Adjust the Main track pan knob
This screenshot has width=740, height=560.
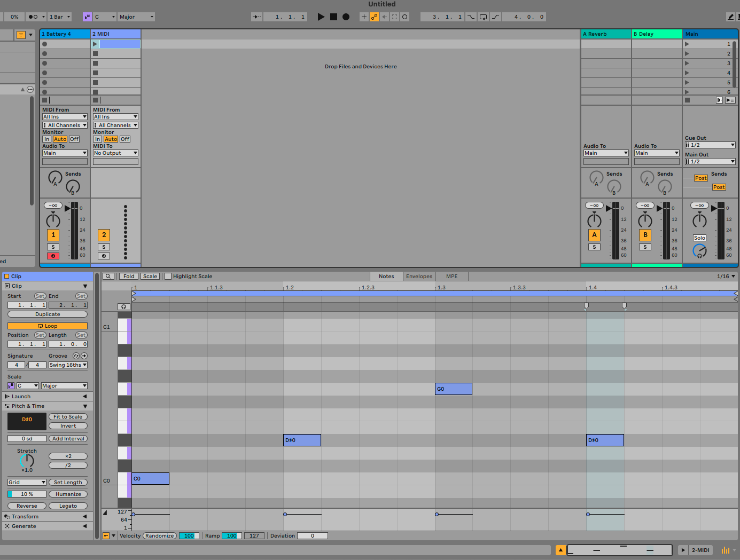(699, 220)
